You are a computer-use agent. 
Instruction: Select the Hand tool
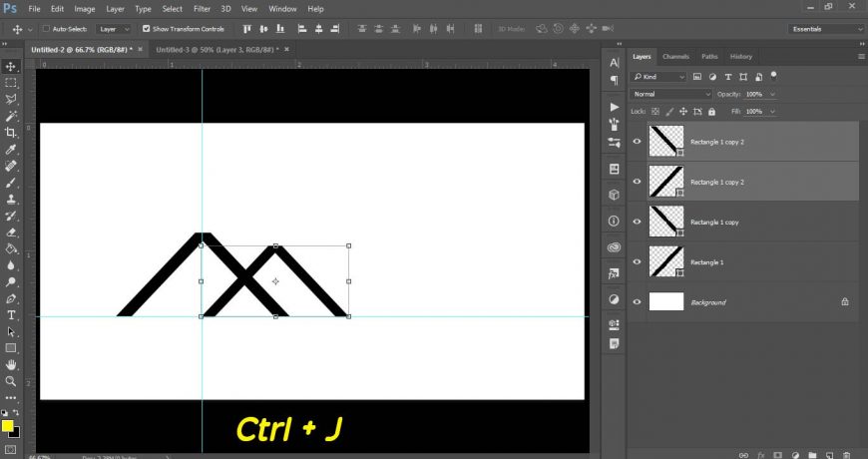coord(11,364)
